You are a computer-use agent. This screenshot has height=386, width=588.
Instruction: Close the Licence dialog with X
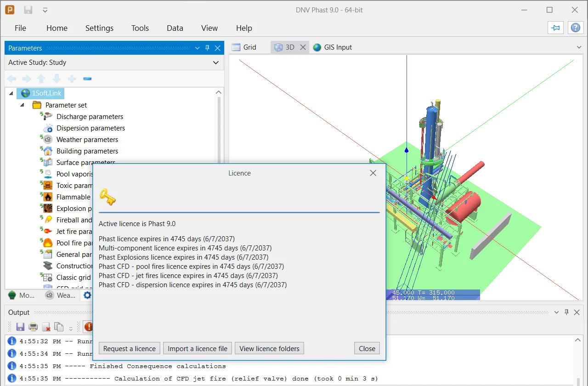click(x=373, y=173)
